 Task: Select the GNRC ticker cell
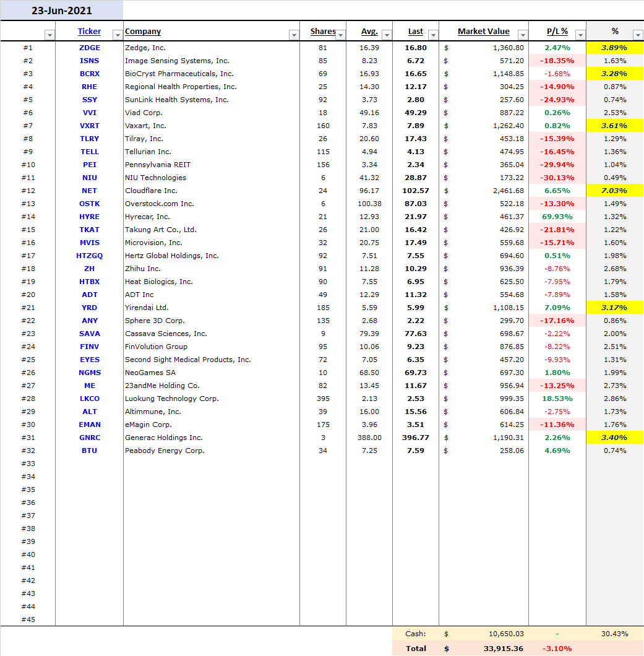(90, 438)
